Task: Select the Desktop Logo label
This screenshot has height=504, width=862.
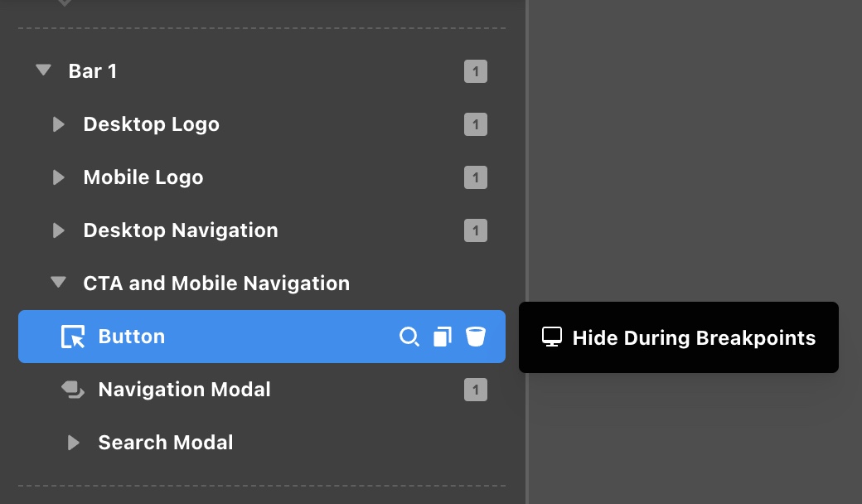Action: (x=151, y=124)
